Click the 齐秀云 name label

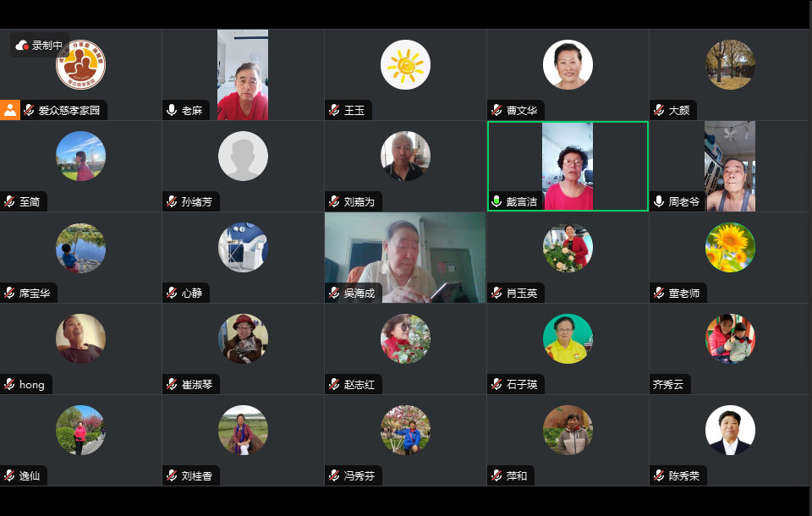point(667,384)
